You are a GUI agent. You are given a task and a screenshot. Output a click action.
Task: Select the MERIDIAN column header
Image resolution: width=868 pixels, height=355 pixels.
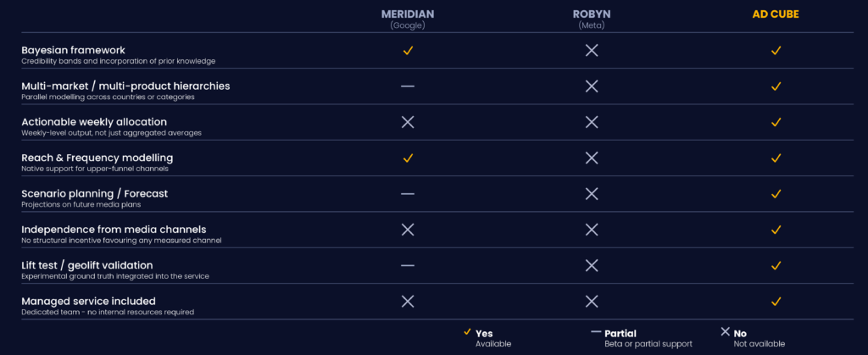[408, 14]
